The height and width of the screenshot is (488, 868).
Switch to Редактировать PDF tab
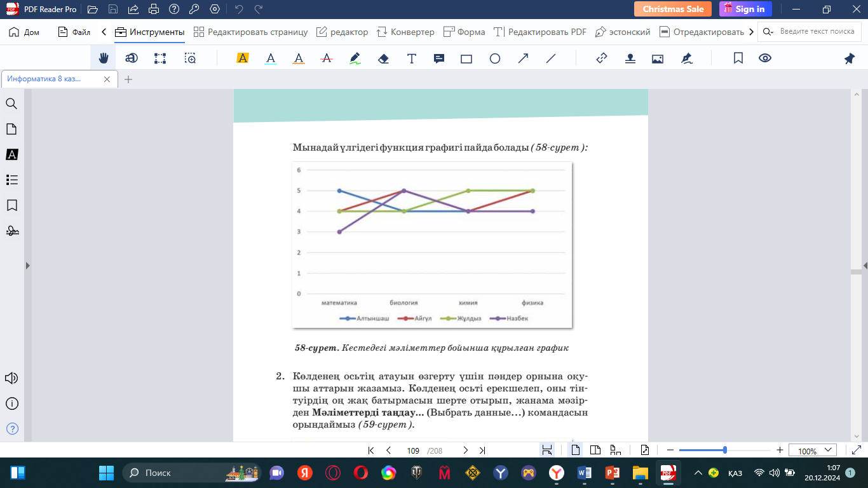(x=540, y=32)
